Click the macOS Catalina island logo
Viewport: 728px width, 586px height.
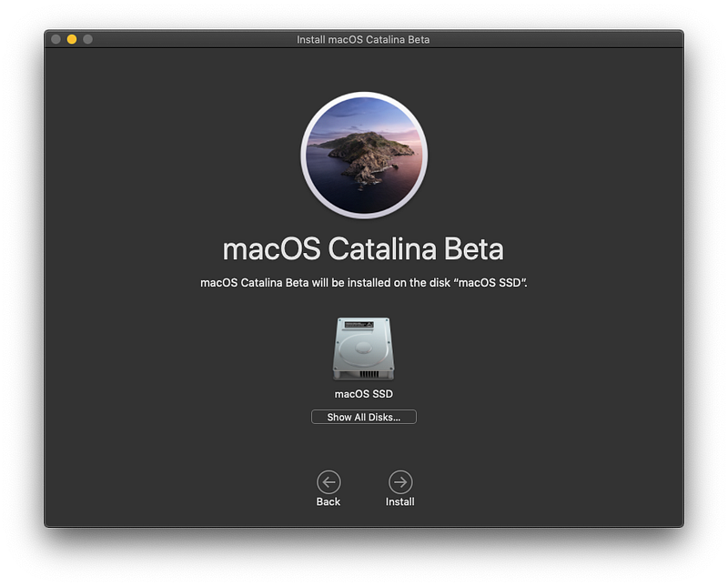364,155
